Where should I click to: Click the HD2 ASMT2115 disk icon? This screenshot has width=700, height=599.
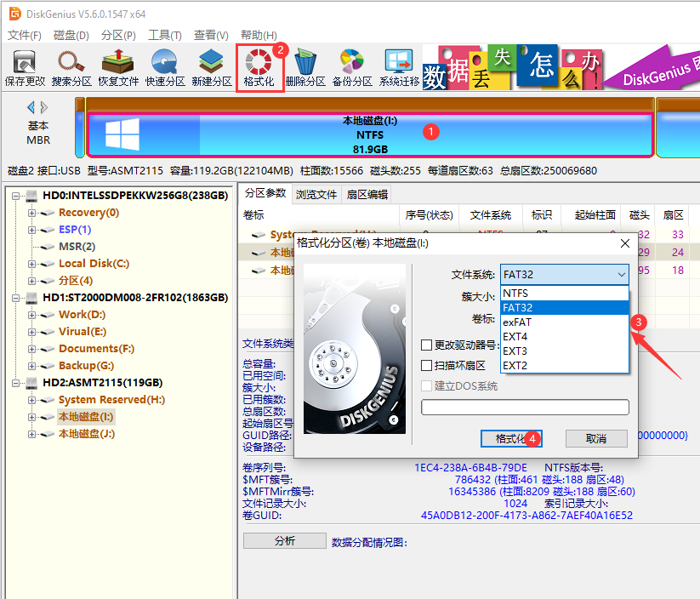click(x=31, y=383)
